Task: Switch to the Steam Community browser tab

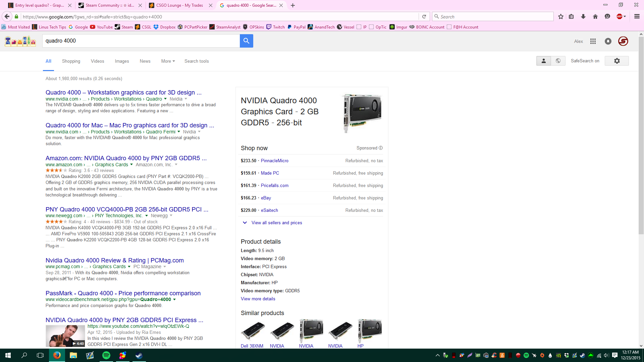Action: tap(110, 5)
